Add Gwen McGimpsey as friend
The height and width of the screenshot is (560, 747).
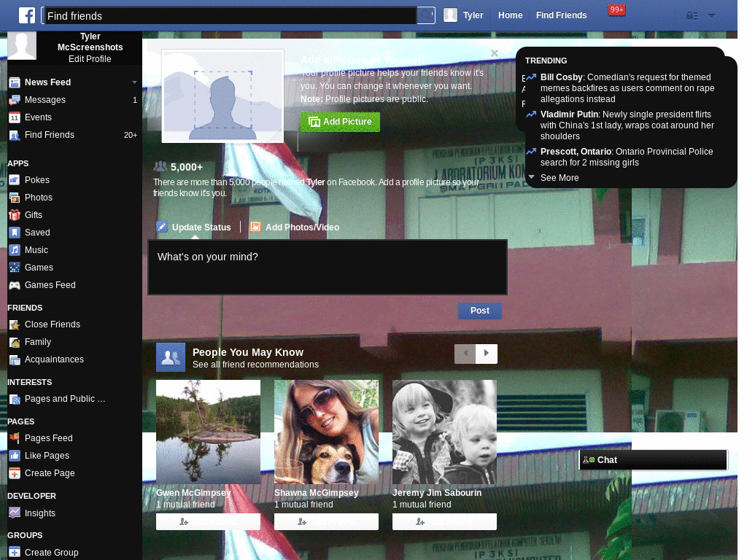click(x=208, y=521)
